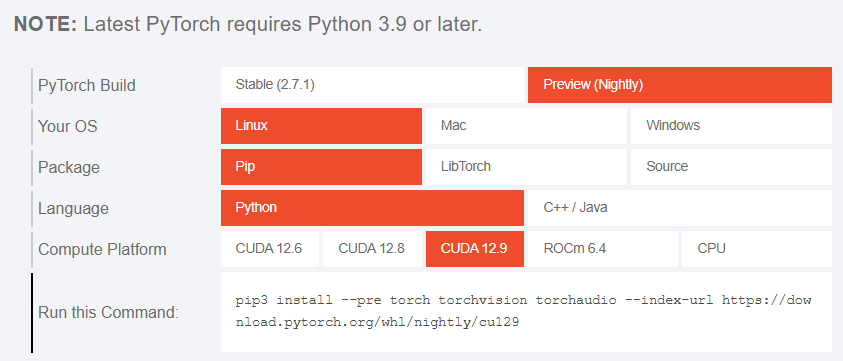
Task: Click the Run this Command label
Action: (x=108, y=313)
